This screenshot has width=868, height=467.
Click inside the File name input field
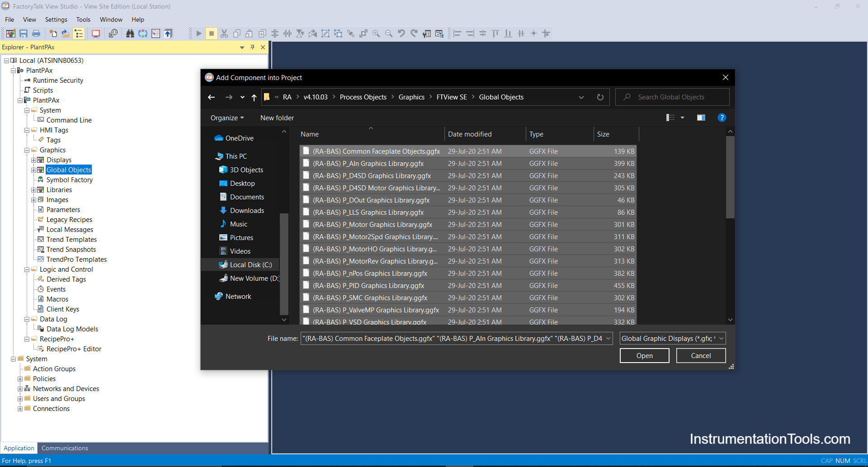coord(452,339)
